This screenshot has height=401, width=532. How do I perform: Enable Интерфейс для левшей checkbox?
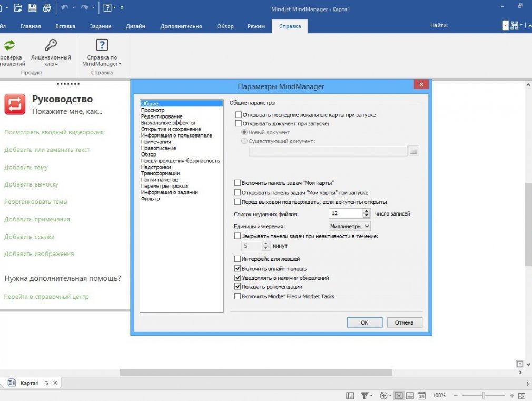[x=238, y=259]
